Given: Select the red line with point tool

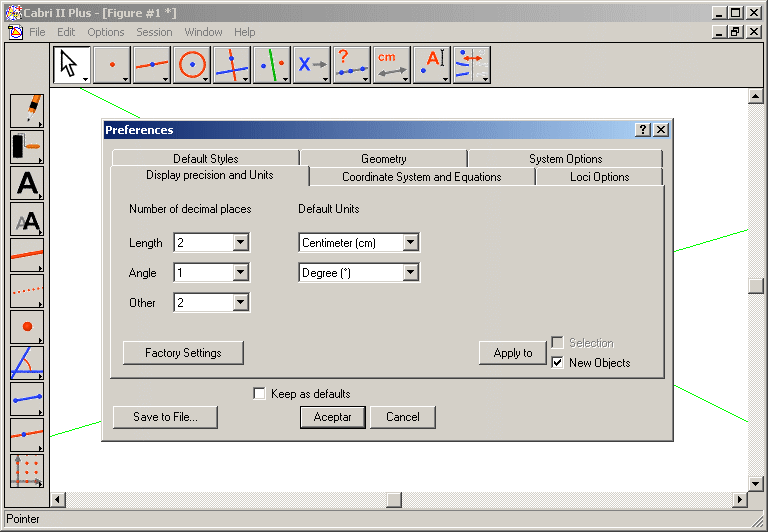Looking at the screenshot, I should [27, 435].
